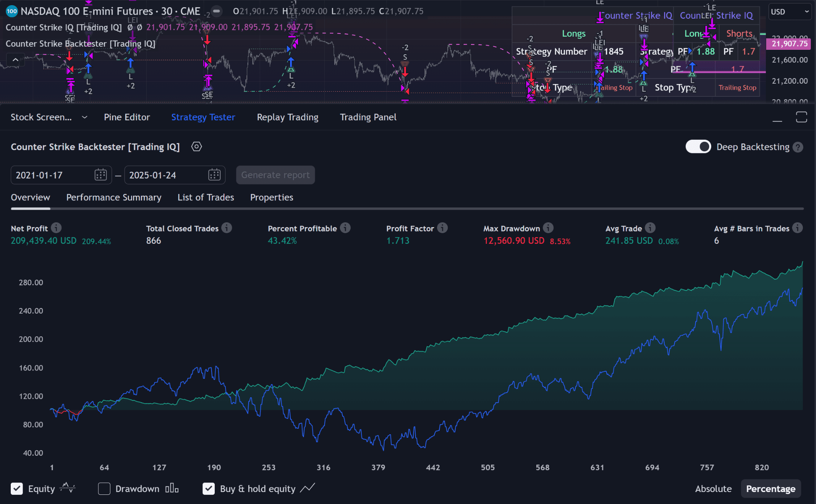Click the drawdown bar chart icon
This screenshot has width=816, height=504.
tap(172, 488)
